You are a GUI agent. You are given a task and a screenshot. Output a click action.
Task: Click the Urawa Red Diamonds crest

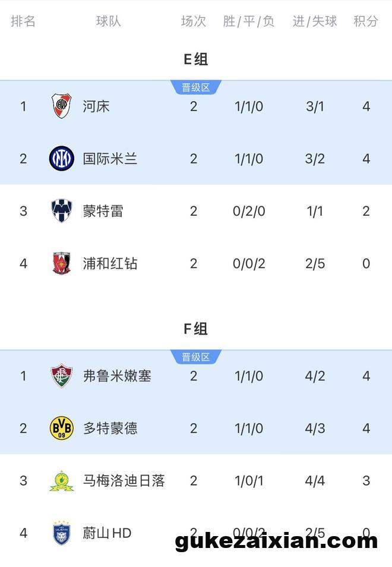click(x=61, y=263)
